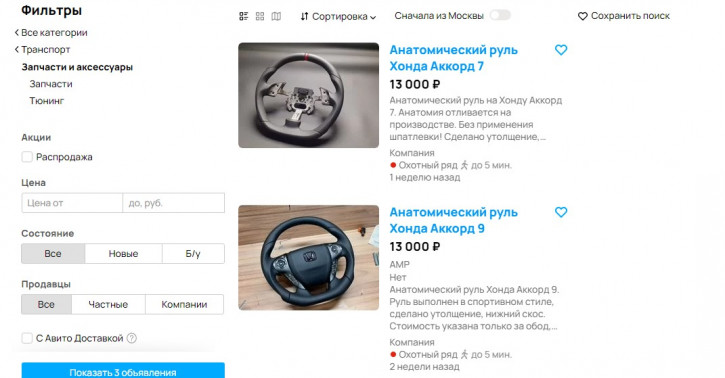This screenshot has height=378, width=725.
Task: Switch to list view icon
Action: (244, 16)
